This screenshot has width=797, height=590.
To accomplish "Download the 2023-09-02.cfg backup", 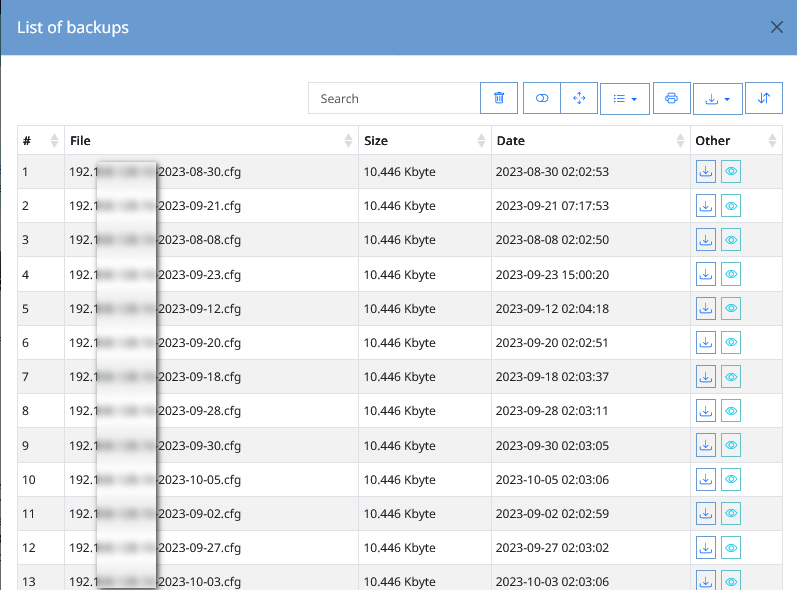I will tap(706, 513).
